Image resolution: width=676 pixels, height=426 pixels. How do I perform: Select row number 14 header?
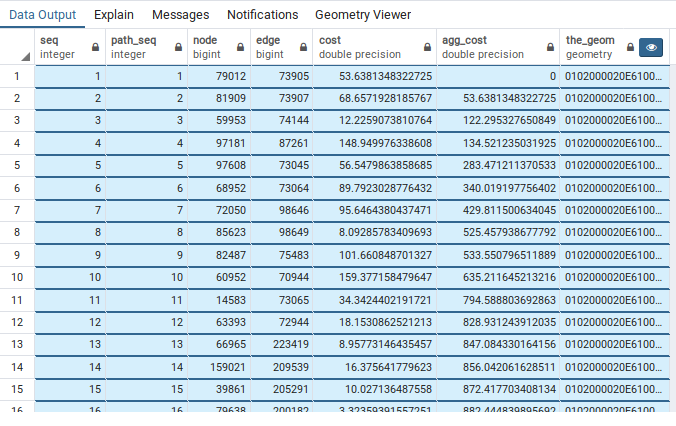pos(17,366)
